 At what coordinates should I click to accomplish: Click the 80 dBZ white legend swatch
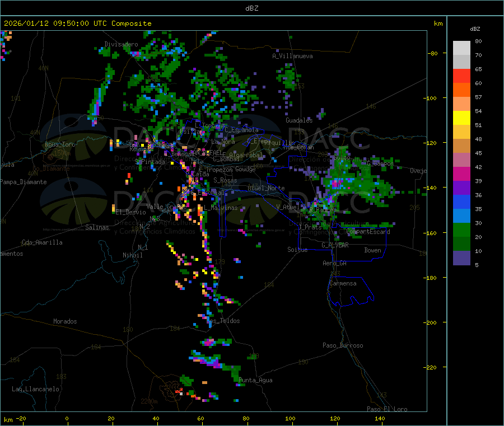click(x=461, y=48)
